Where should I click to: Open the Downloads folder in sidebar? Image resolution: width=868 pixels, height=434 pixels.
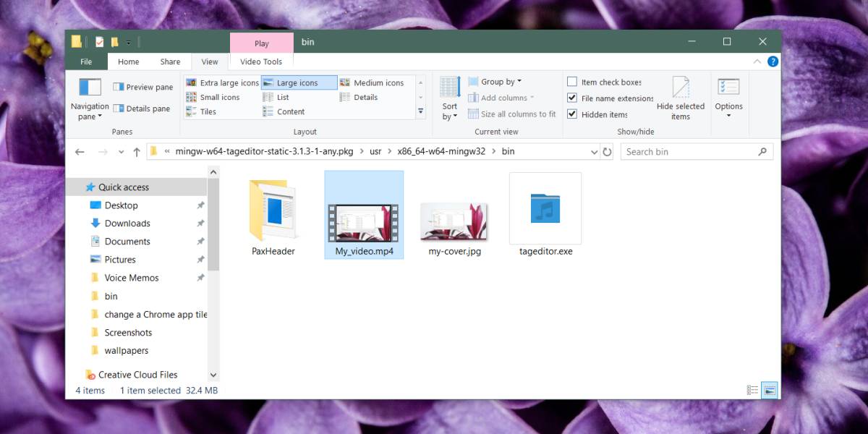(127, 224)
